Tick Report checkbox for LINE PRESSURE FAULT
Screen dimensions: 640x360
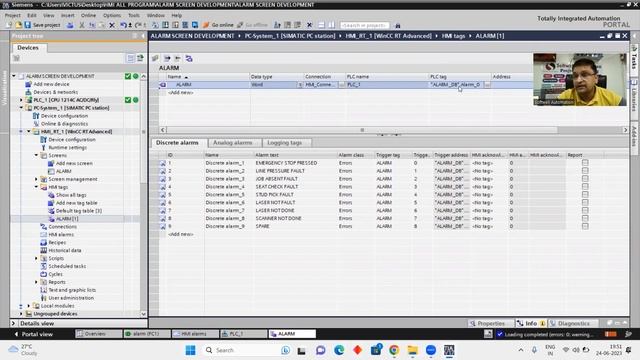pos(585,171)
